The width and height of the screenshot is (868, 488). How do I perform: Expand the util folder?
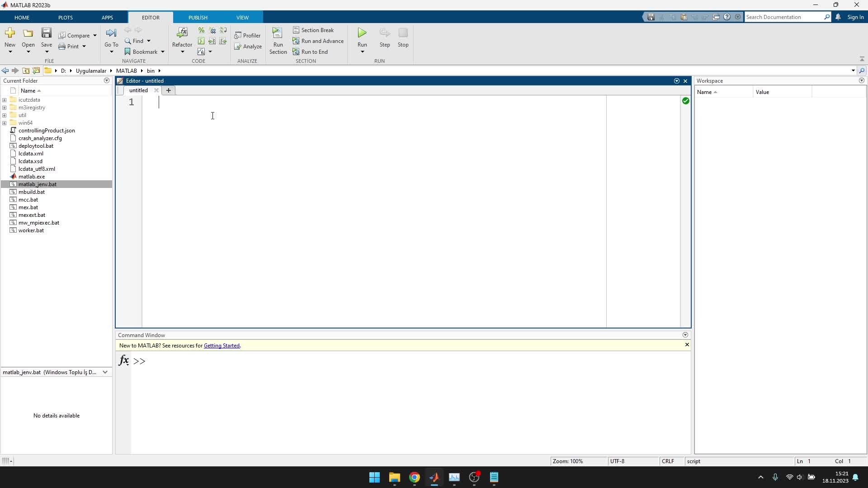5,116
